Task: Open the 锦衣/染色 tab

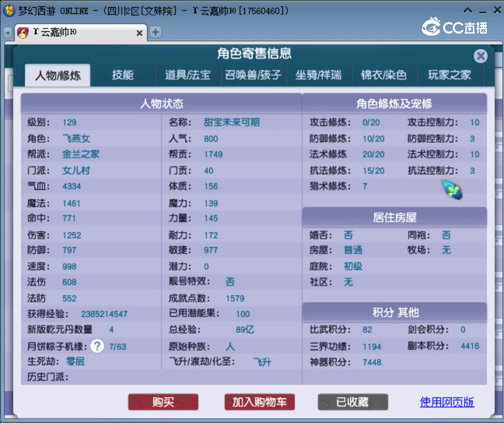Action: coord(384,75)
